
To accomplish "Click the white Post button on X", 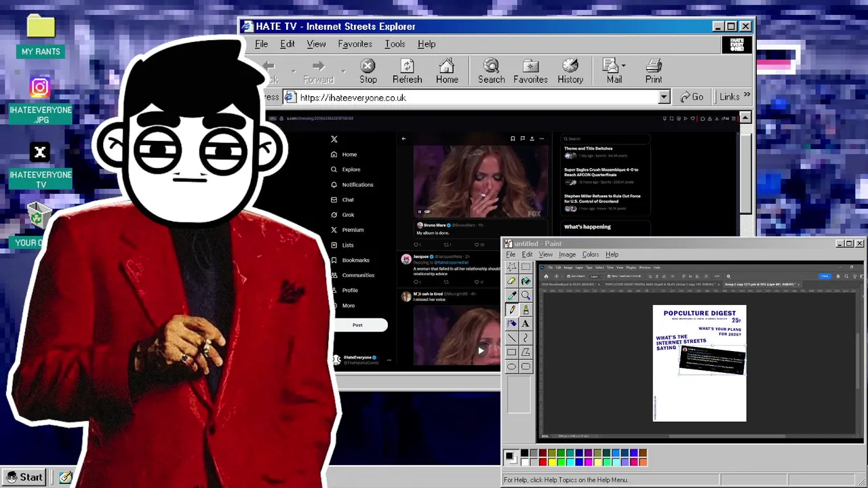I will tap(357, 325).
